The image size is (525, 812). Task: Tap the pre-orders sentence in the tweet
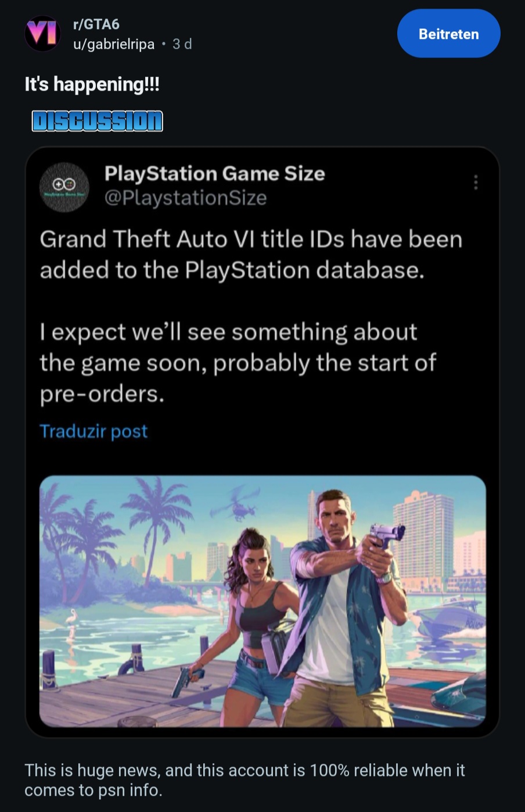click(238, 363)
